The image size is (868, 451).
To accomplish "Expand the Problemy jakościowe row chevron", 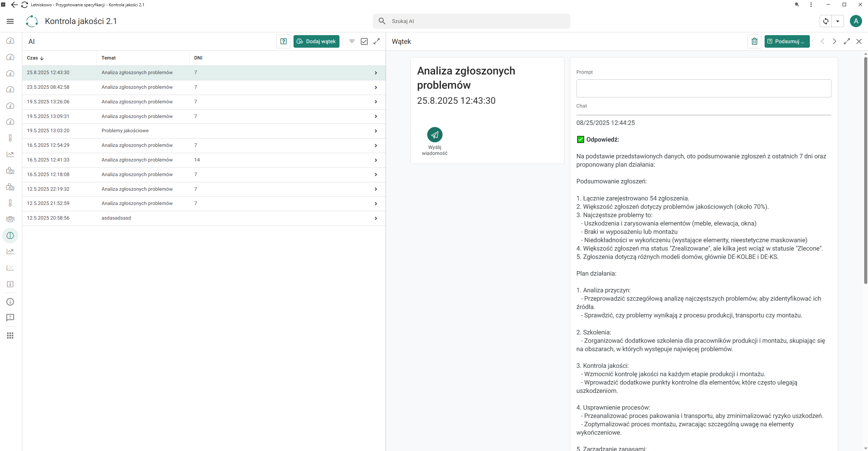I will [x=376, y=131].
